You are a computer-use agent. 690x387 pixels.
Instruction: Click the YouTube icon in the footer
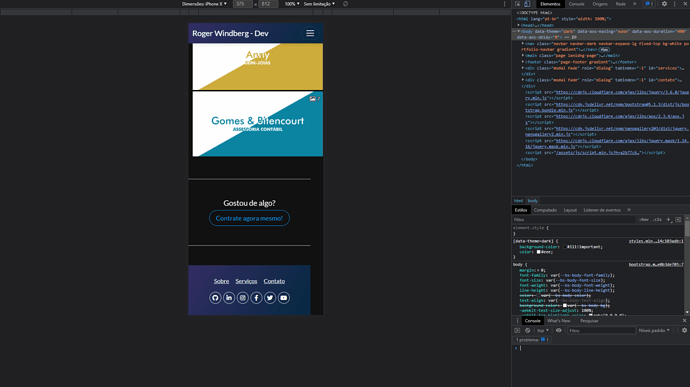pyautogui.click(x=283, y=298)
